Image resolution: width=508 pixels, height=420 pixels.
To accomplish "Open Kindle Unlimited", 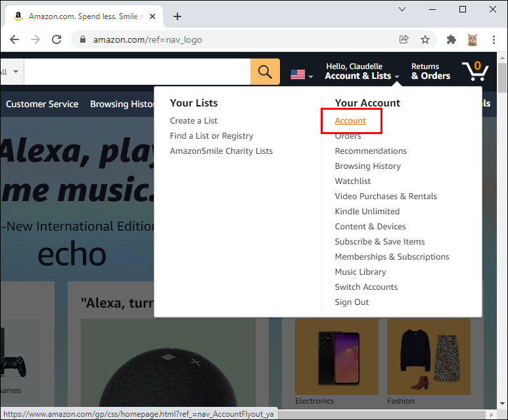I will [x=367, y=211].
